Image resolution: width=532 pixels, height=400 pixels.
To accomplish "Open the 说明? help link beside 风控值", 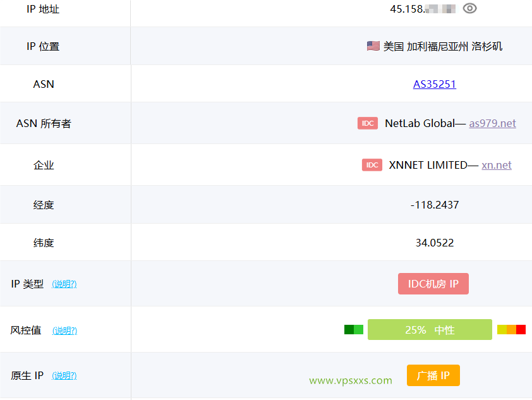I will coord(64,330).
